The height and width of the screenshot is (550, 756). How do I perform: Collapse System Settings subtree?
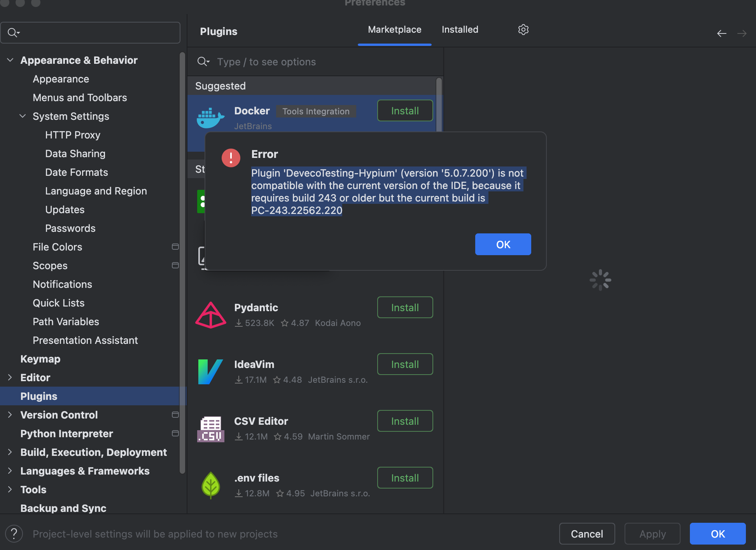pos(23,116)
